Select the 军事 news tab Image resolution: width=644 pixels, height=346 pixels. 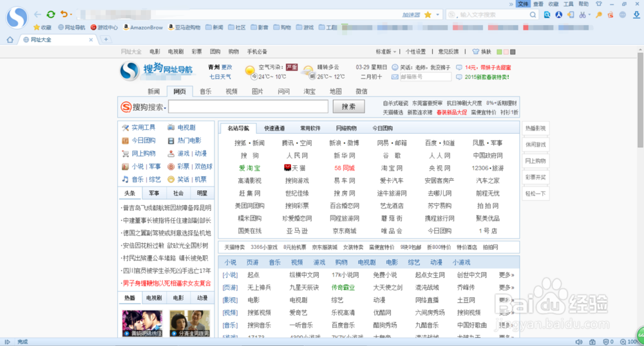154,193
